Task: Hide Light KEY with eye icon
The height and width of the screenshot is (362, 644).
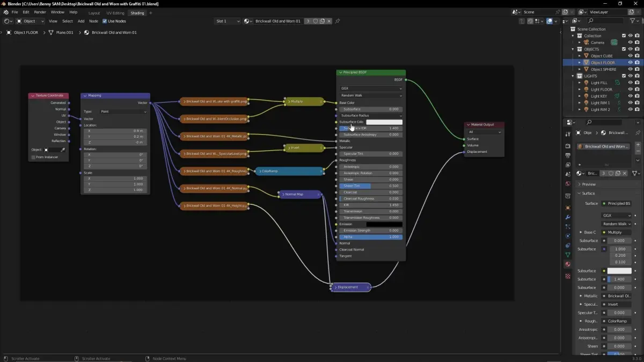Action: (631, 96)
